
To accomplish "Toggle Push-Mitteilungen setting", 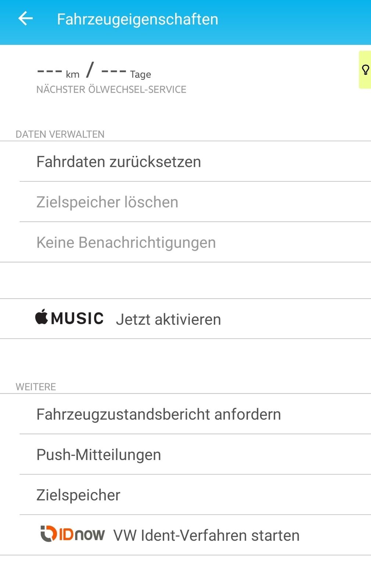I will [x=98, y=454].
